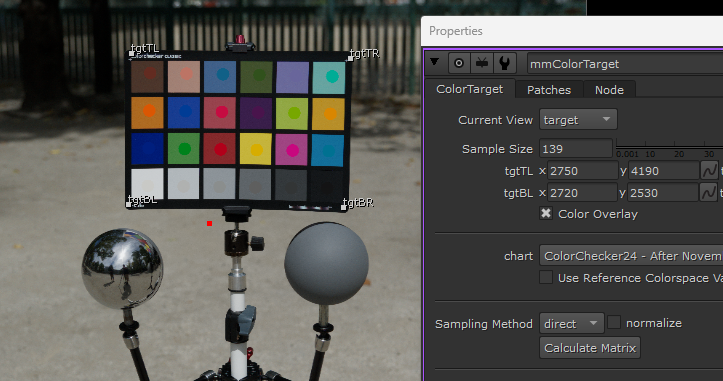Viewport: 723px width, 381px height.
Task: Enable Use Reference Colorspace checkbox
Action: click(546, 277)
